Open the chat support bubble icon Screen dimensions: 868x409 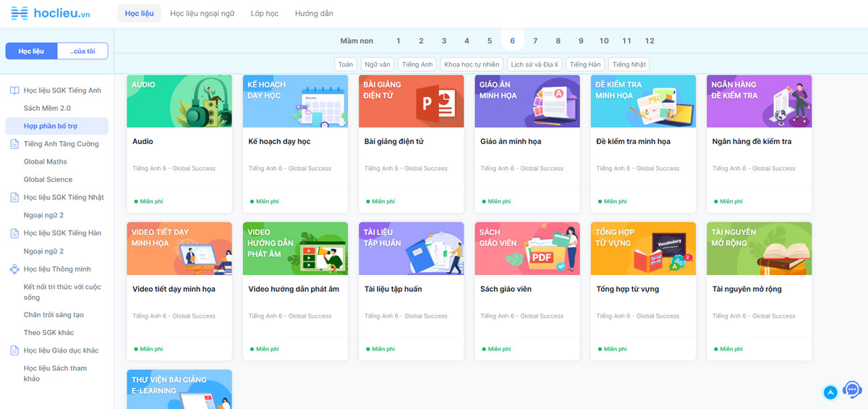pos(853,390)
